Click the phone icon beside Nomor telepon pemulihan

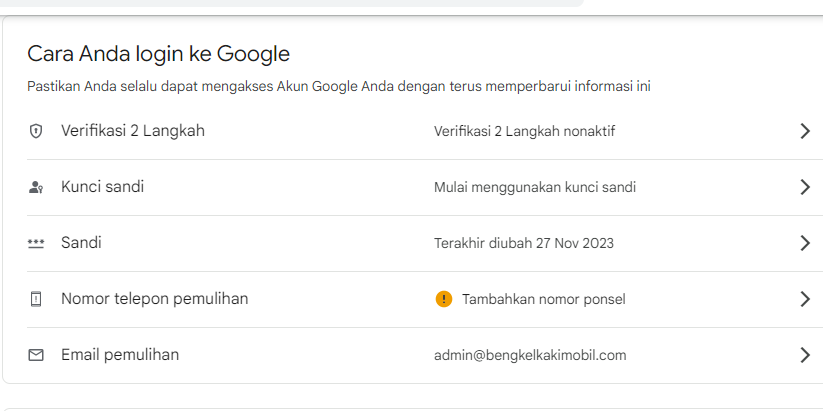click(x=36, y=299)
